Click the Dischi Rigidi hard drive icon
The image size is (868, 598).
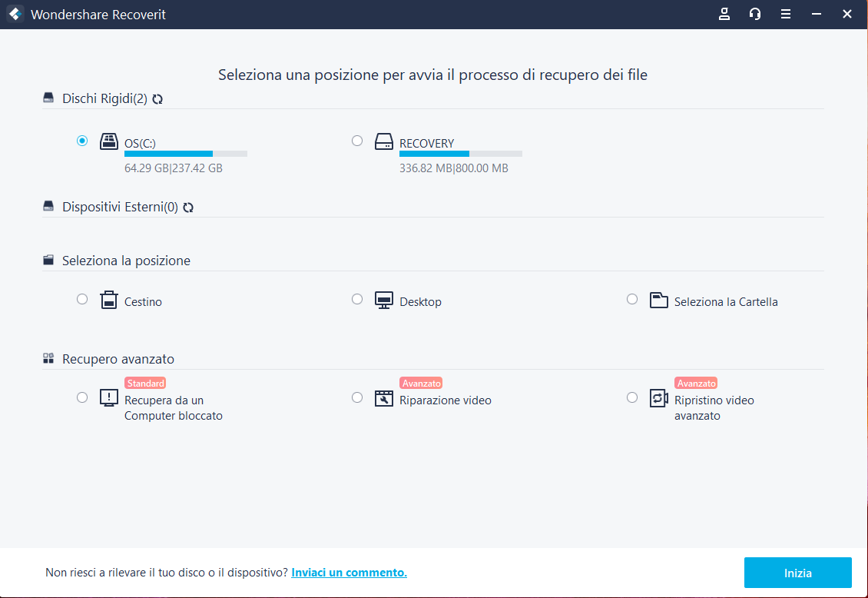[48, 98]
